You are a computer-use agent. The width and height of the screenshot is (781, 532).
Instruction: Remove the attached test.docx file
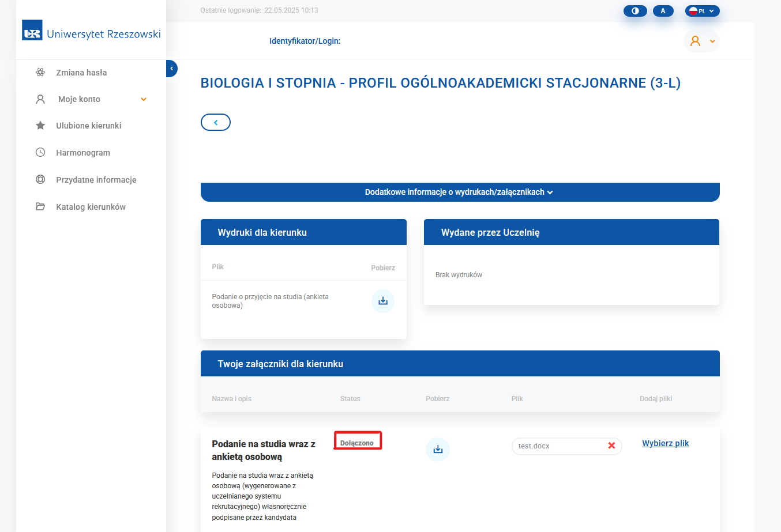click(611, 446)
